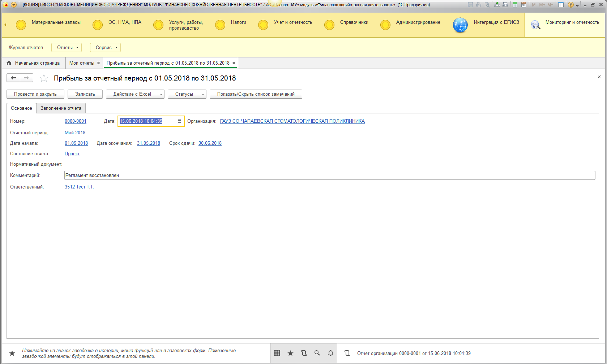The width and height of the screenshot is (607, 364).
Task: Click the Записать button
Action: point(85,94)
